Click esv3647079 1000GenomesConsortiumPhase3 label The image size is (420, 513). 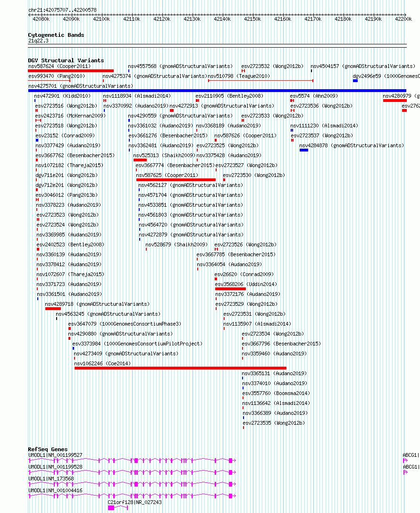click(125, 324)
